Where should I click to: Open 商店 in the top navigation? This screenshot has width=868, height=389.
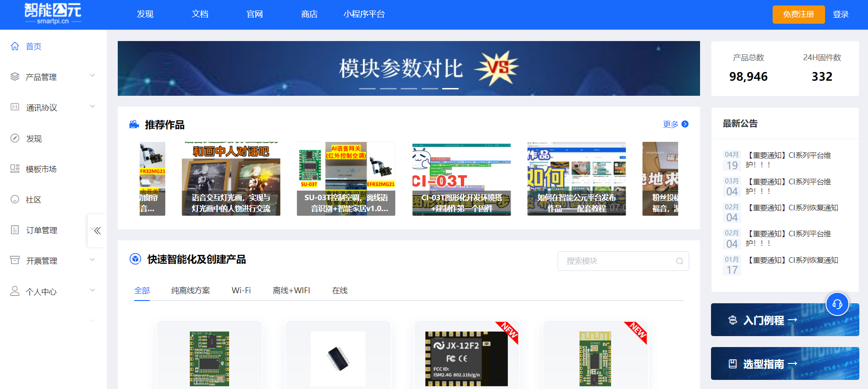tap(309, 14)
